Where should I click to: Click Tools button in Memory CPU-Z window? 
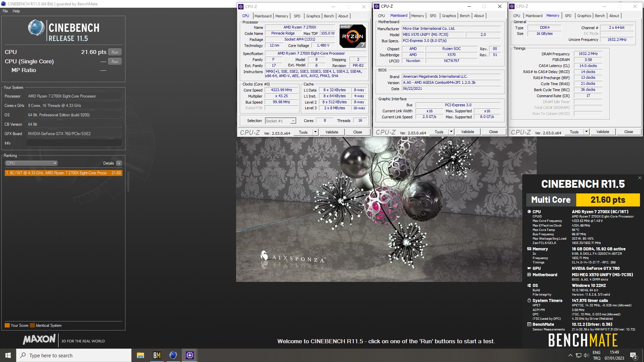coord(574,132)
